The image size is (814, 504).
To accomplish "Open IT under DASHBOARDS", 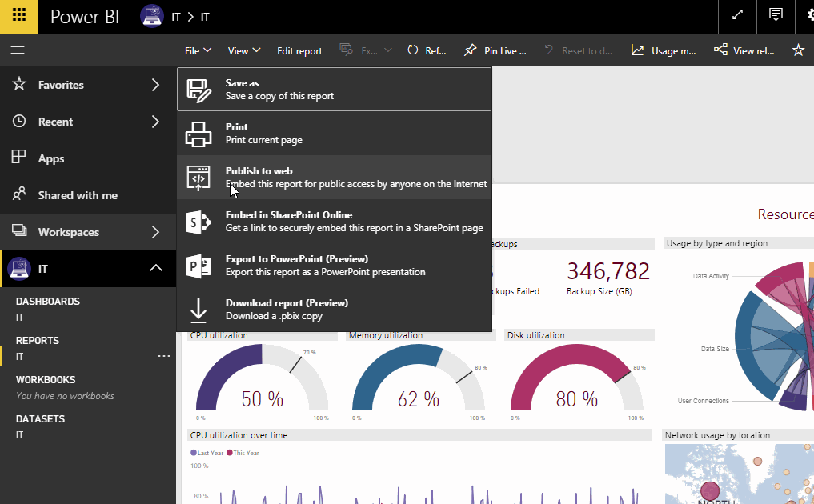I will coord(20,317).
